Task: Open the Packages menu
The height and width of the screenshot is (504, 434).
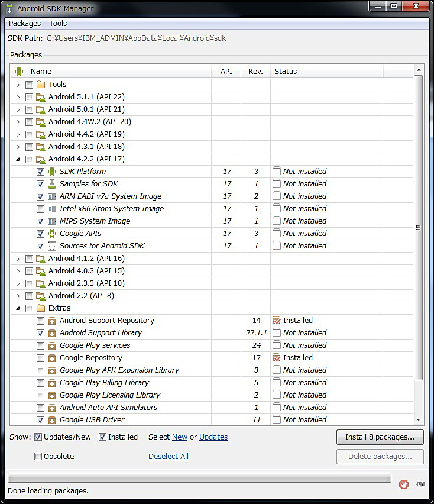Action: coord(24,24)
